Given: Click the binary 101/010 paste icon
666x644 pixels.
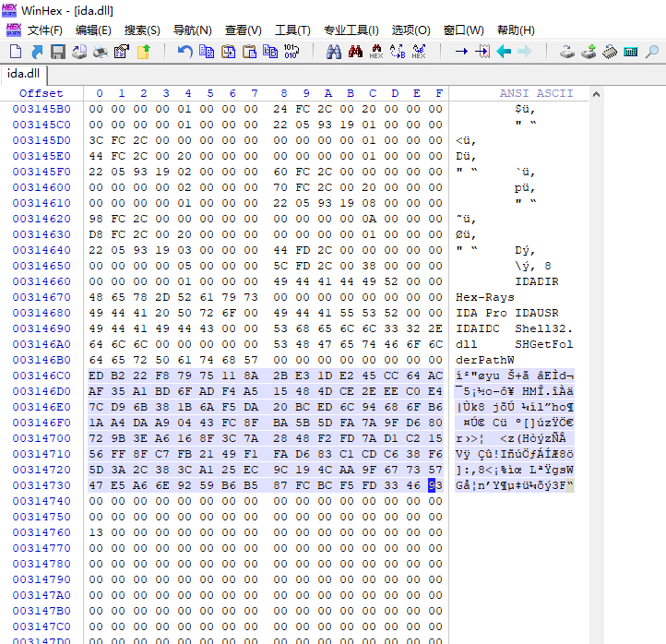Looking at the screenshot, I should (291, 52).
